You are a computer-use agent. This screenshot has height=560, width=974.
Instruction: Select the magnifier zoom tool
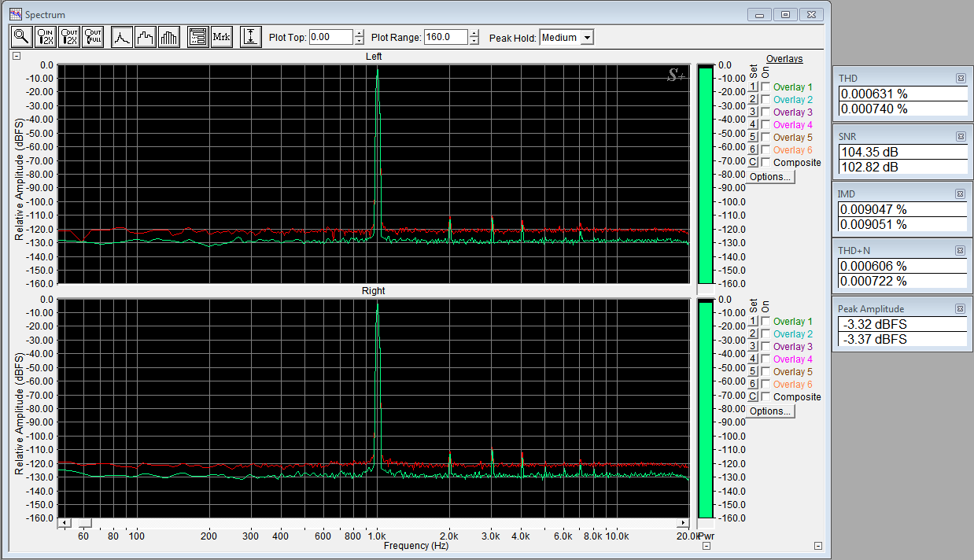21,36
